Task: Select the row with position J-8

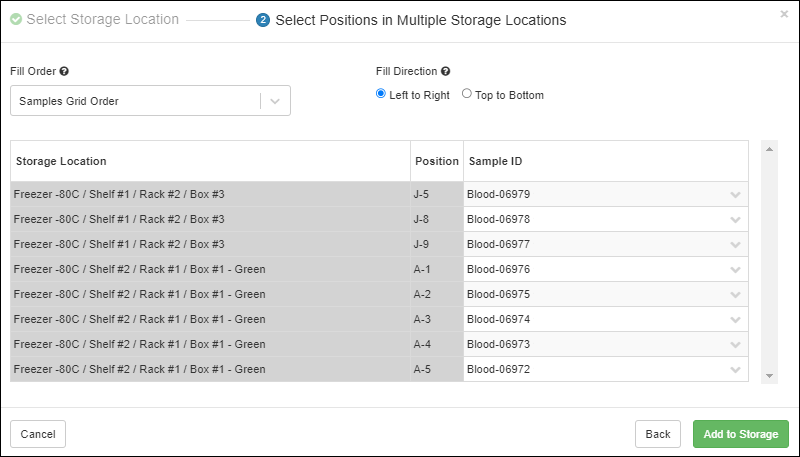Action: click(210, 219)
